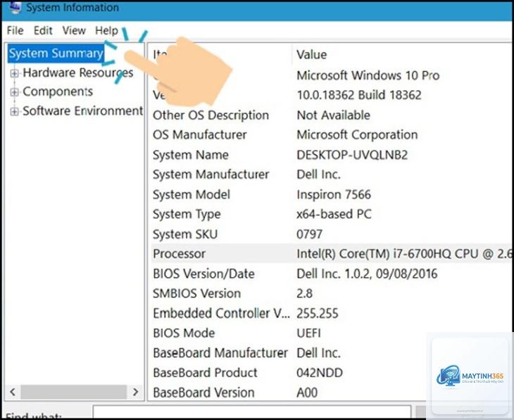Image resolution: width=514 pixels, height=420 pixels.
Task: Click the value DESKTOP-UVQLNB2
Action: [352, 155]
